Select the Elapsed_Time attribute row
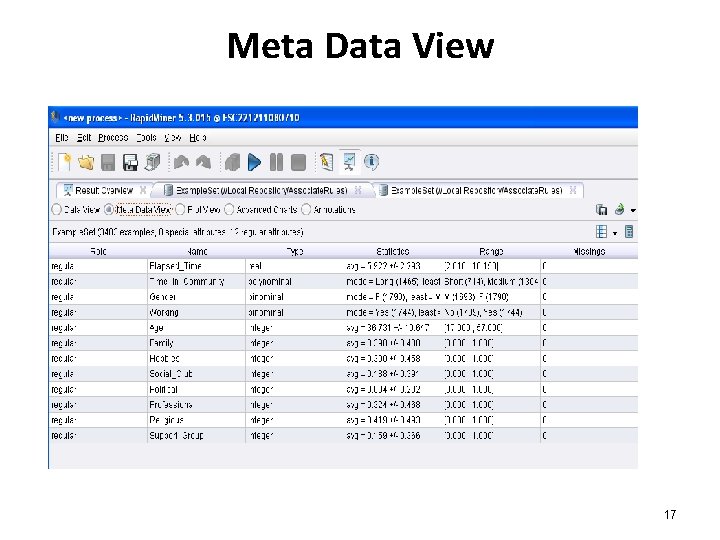Screen dimensions: 720x540 (x=343, y=266)
